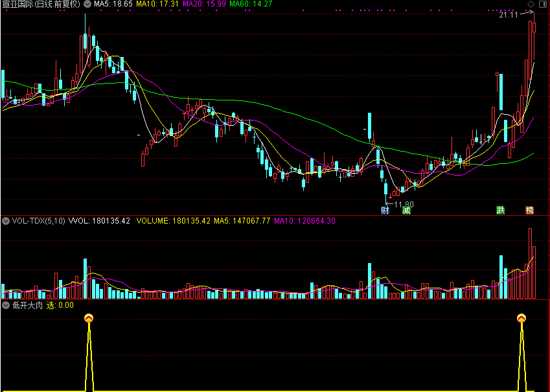550x392 pixels.
Task: Click the diamond icon at chart top-right
Action: (x=531, y=4)
